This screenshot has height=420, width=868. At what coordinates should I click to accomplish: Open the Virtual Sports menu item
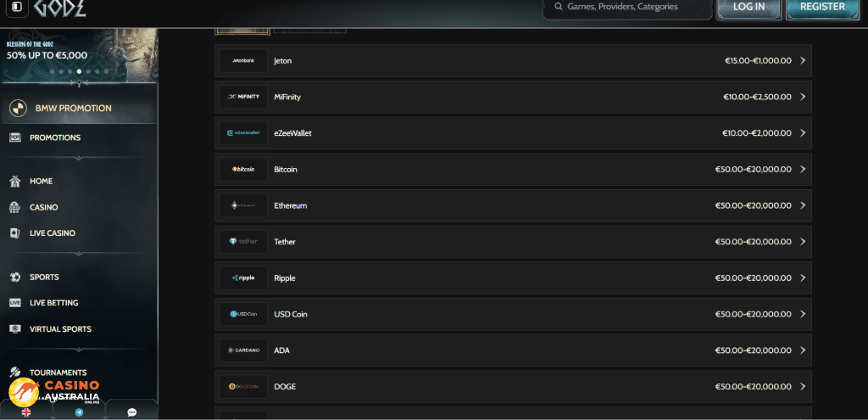click(60, 329)
